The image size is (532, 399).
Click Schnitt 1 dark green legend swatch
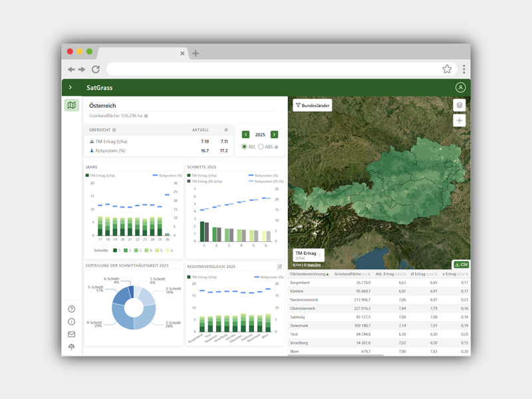115,251
